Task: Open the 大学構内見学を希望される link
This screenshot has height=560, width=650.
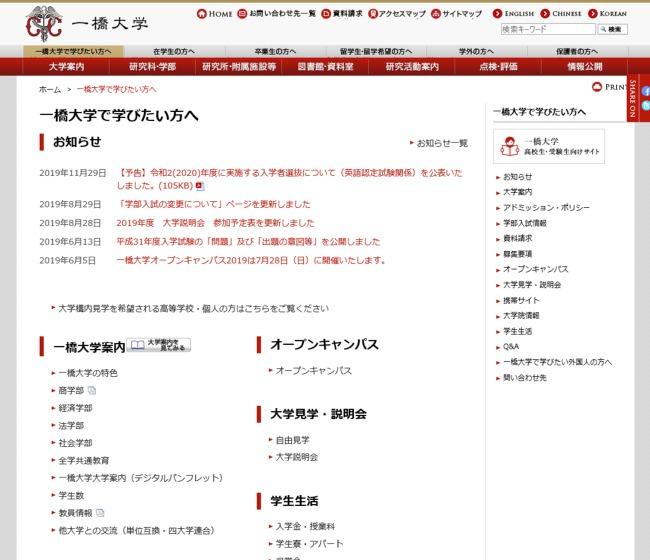Action: tap(194, 308)
